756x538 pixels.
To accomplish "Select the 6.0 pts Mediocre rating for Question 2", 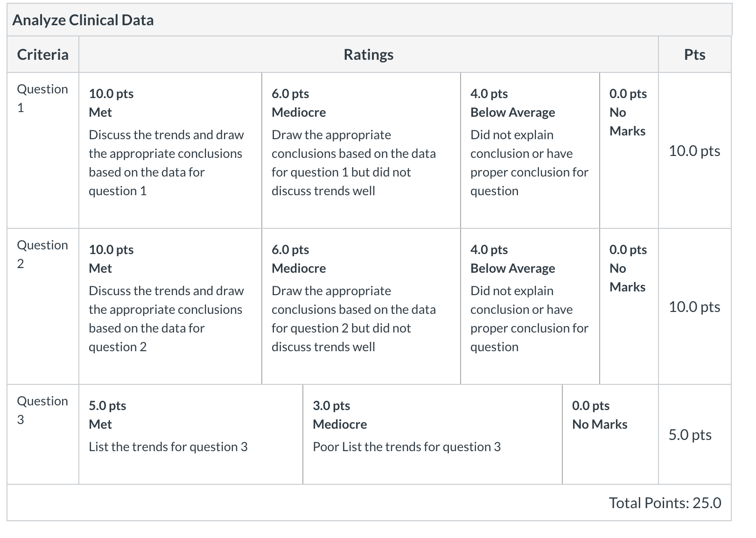I will 361,306.
